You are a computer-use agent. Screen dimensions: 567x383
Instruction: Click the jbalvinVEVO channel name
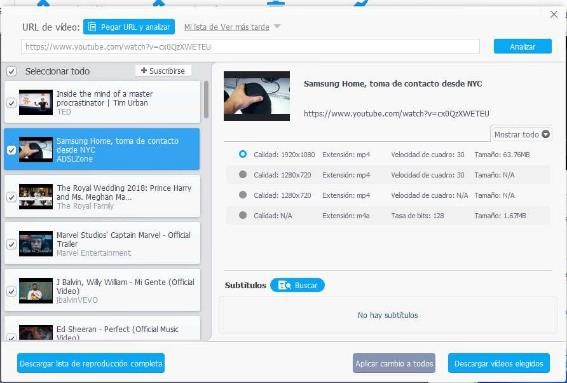[x=77, y=300]
